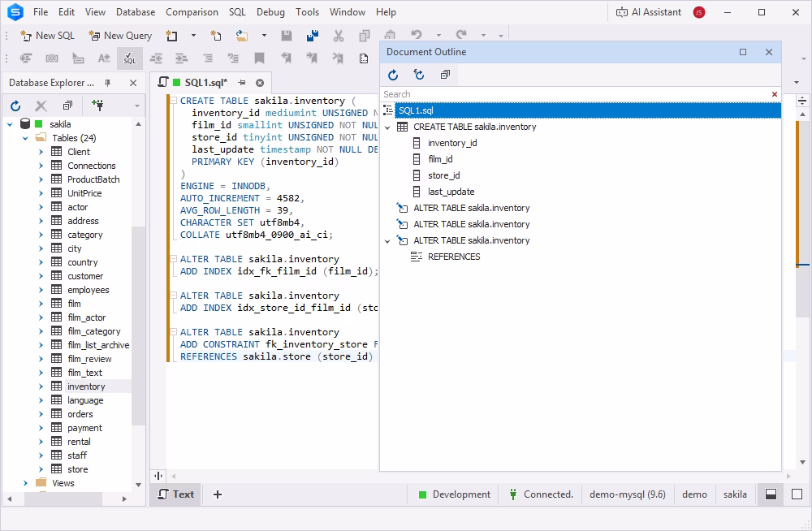Open the Tools menu
Screen dimensions: 812x531
click(x=307, y=12)
